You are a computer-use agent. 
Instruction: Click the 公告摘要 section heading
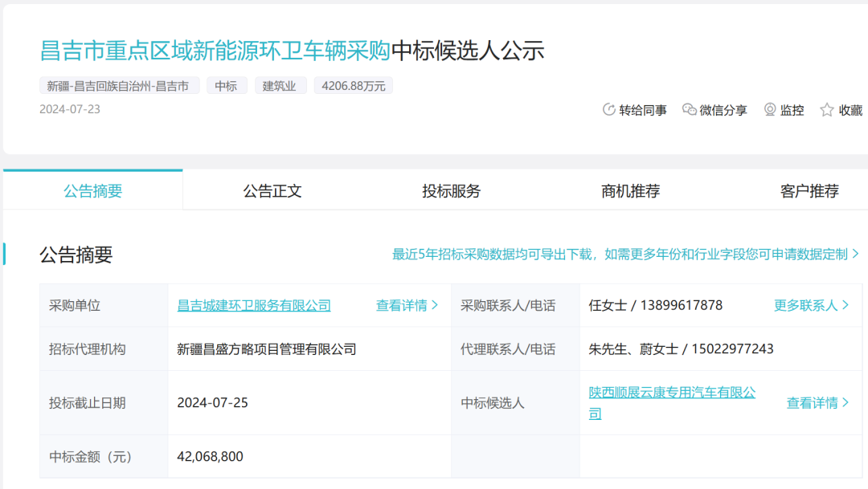click(x=76, y=255)
